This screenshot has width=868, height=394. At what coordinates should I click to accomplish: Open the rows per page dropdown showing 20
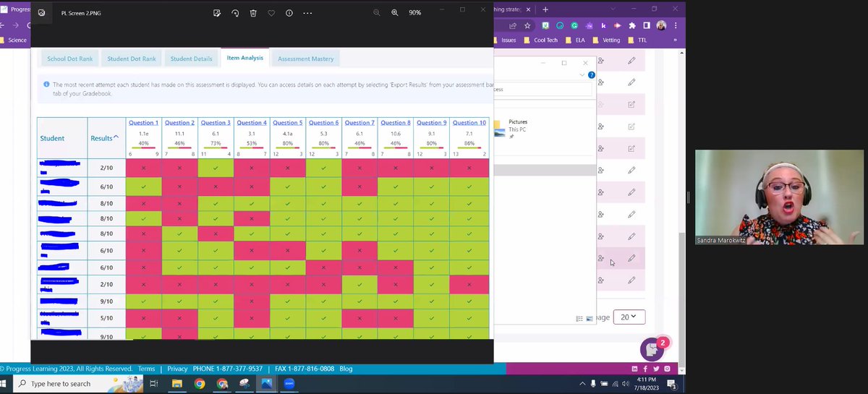coord(629,317)
